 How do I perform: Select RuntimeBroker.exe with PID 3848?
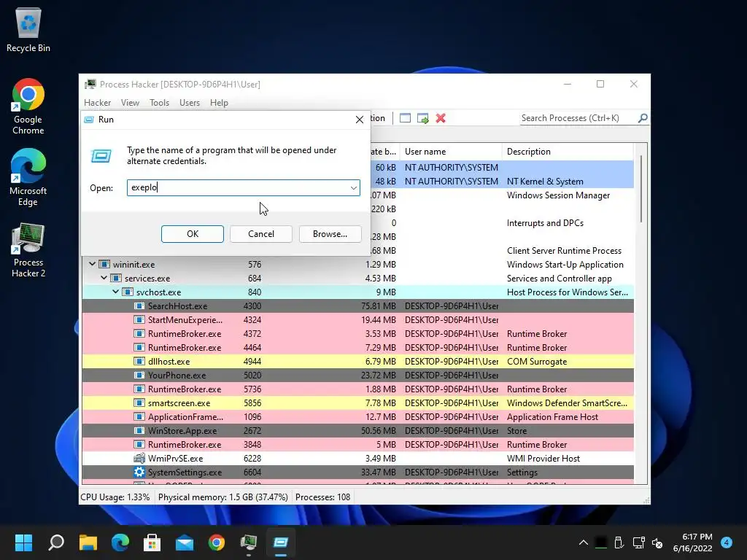pyautogui.click(x=357, y=444)
